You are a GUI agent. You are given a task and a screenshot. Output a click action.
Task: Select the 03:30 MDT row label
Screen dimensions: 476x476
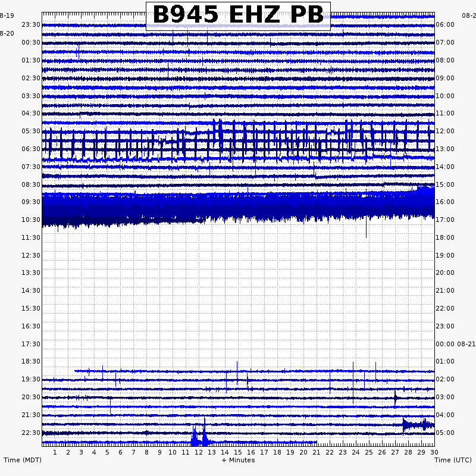click(31, 96)
